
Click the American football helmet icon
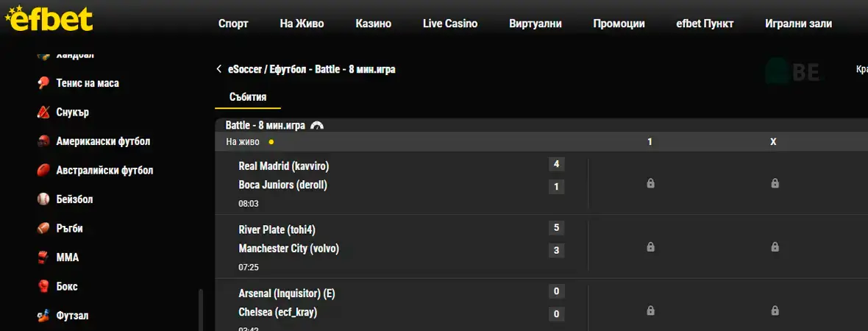(43, 141)
